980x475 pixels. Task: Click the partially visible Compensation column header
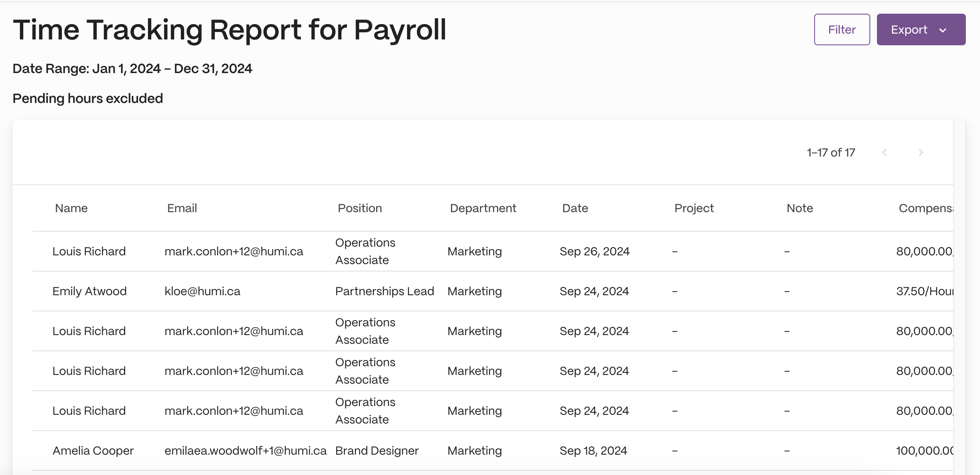coord(926,208)
